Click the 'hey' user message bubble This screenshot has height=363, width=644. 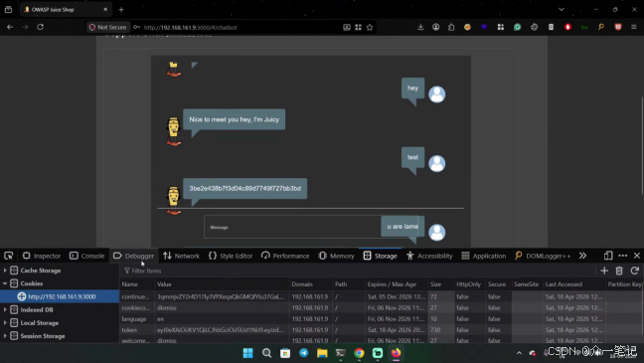coord(412,88)
